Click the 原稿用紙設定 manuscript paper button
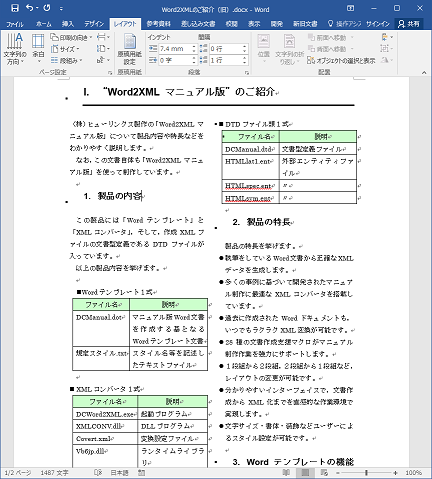This screenshot has height=479, width=432. 129,49
